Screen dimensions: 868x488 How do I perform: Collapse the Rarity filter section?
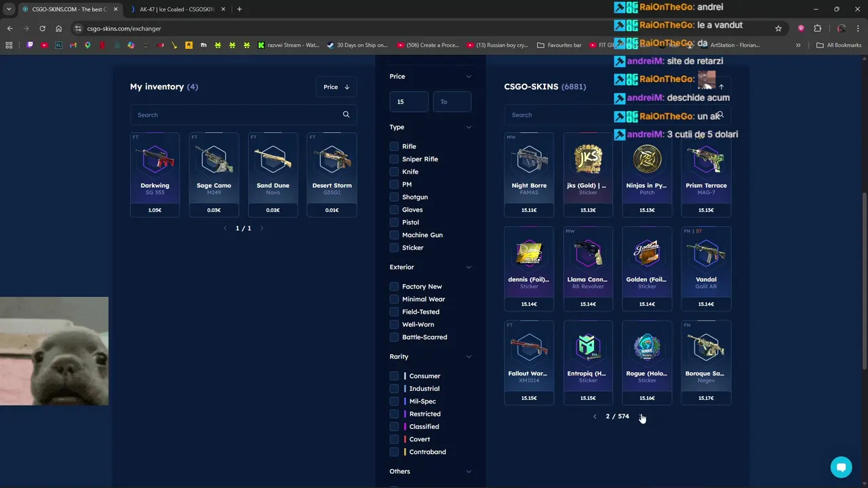pos(468,357)
